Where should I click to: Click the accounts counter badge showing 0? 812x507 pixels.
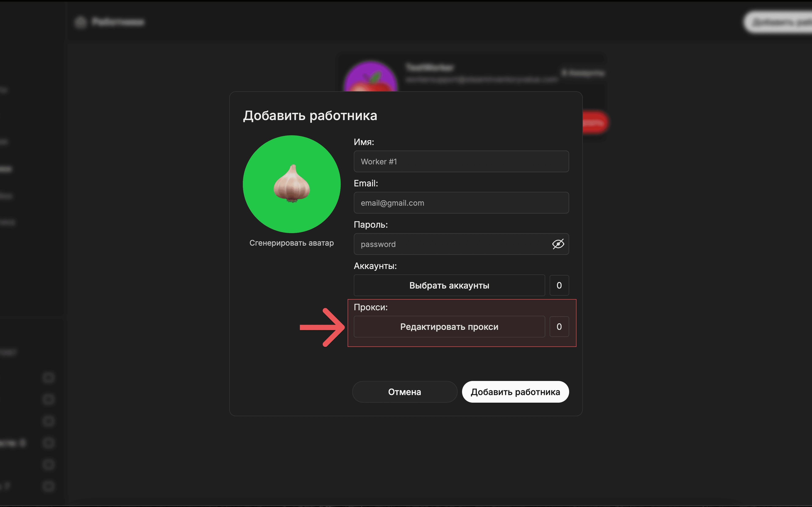559,285
